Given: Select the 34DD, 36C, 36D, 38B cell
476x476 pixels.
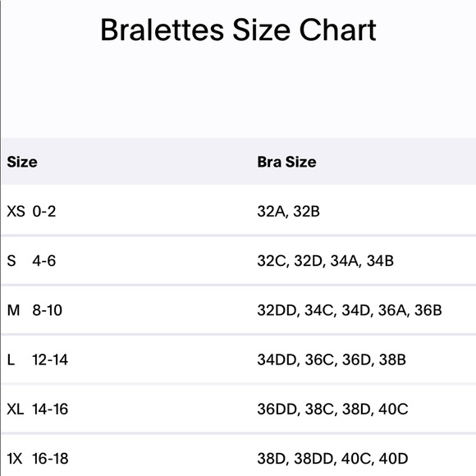Looking at the screenshot, I should coord(332,360).
